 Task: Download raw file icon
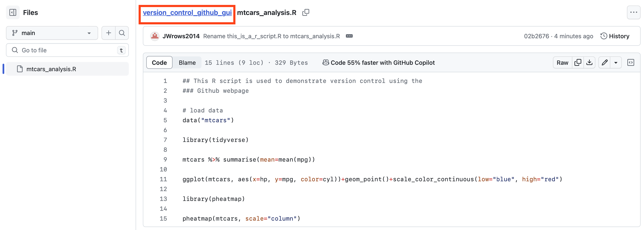[589, 63]
